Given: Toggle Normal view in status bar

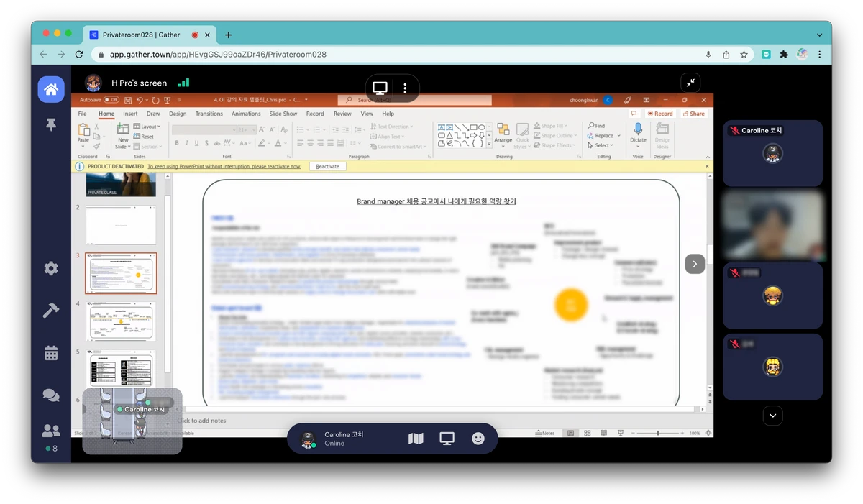Looking at the screenshot, I should click(x=571, y=433).
